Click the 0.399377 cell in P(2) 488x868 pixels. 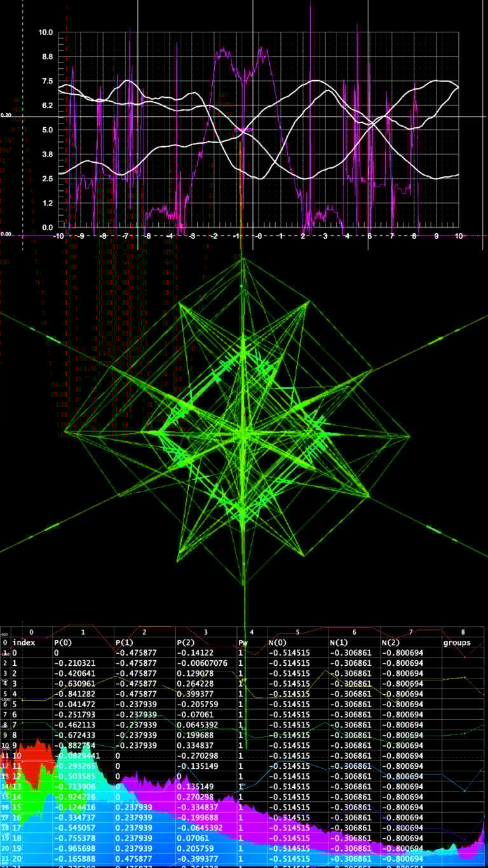[195, 694]
